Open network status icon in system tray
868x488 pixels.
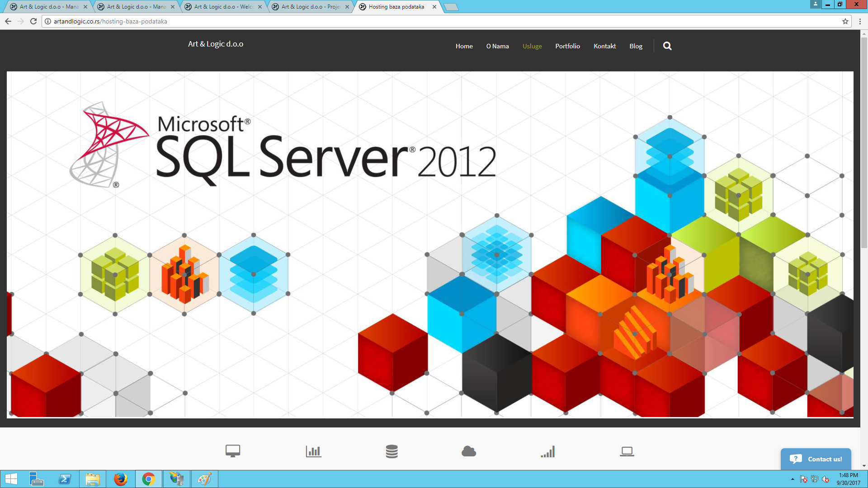[x=815, y=479]
